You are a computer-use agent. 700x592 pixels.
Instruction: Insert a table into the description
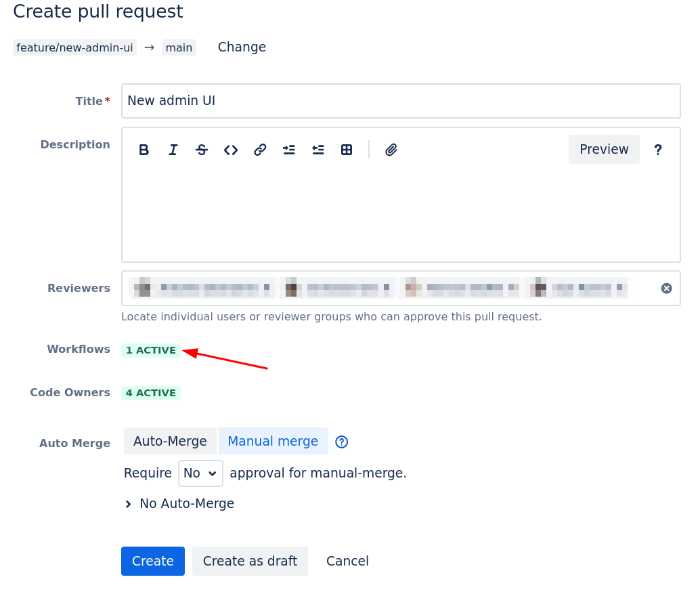[x=347, y=150]
